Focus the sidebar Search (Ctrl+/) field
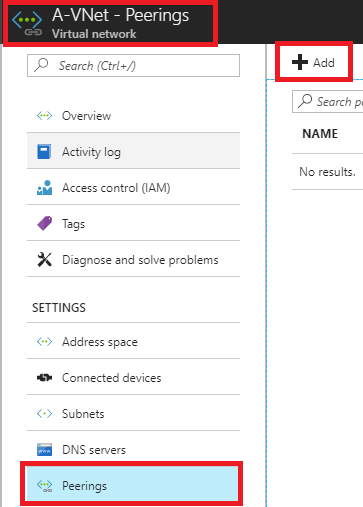Image resolution: width=363 pixels, height=507 pixels. tap(133, 66)
